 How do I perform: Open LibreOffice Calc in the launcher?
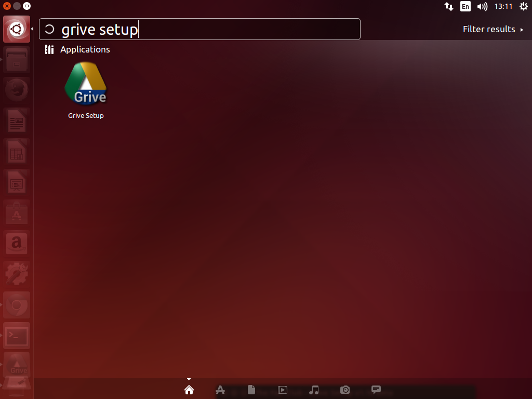[17, 151]
